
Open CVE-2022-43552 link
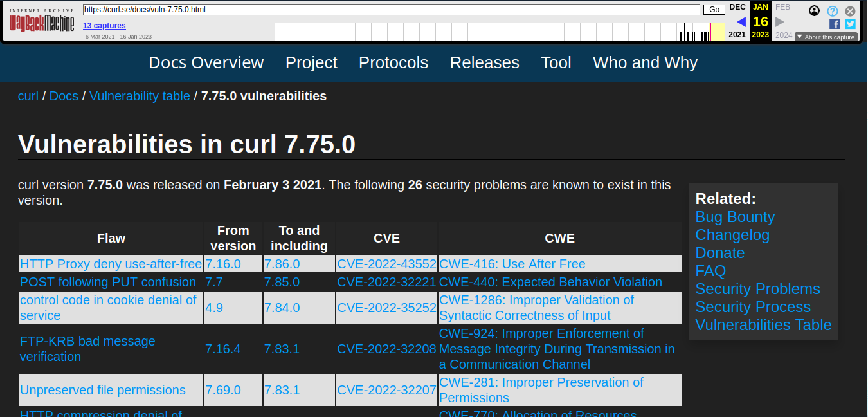click(x=387, y=264)
